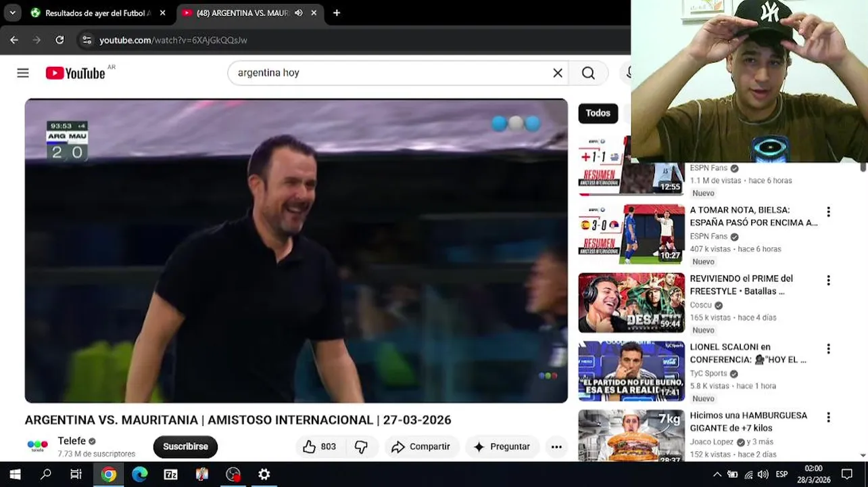This screenshot has height=487, width=868.
Task: Click the Compartir share button
Action: point(422,446)
